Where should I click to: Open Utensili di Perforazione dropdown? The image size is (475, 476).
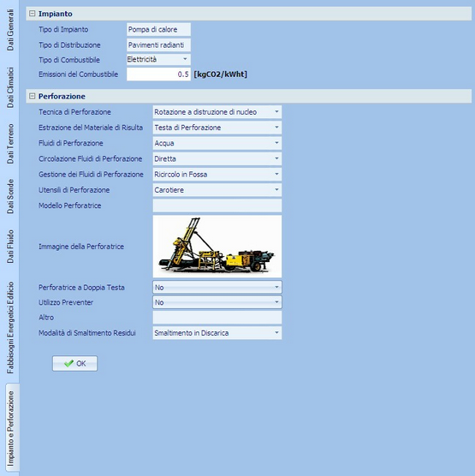point(276,190)
